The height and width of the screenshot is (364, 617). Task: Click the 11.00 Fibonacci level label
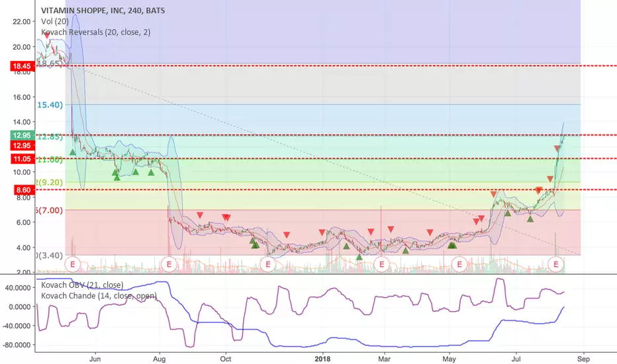click(x=50, y=159)
